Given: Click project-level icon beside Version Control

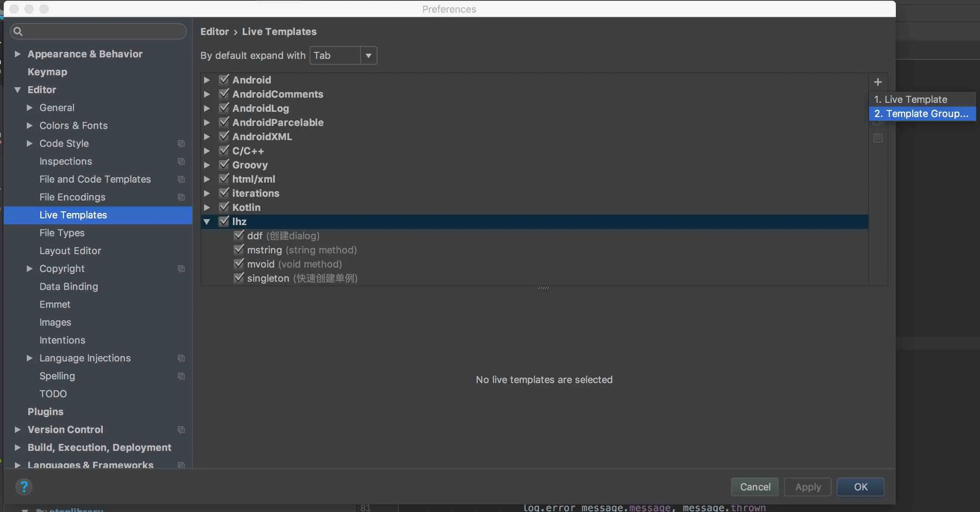Looking at the screenshot, I should [x=181, y=429].
